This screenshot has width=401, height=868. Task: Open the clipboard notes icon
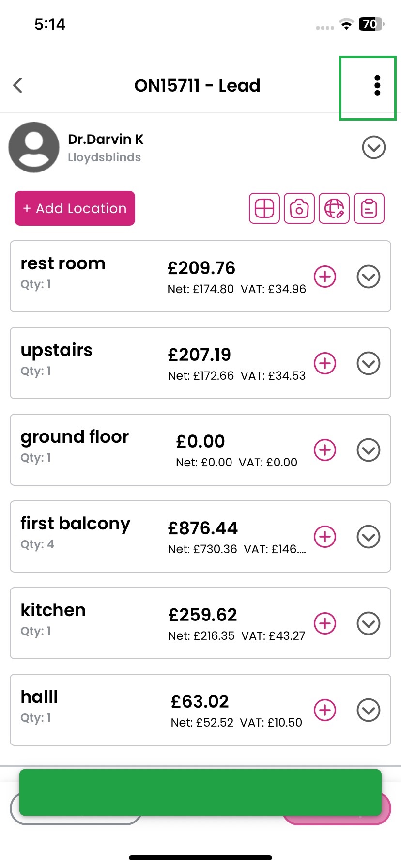click(x=369, y=208)
